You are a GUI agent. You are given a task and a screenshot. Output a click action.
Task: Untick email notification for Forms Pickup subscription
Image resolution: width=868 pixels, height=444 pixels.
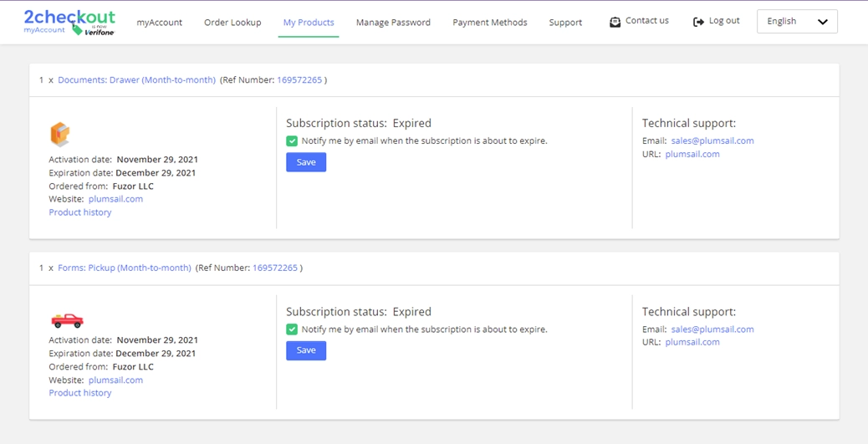click(x=292, y=329)
